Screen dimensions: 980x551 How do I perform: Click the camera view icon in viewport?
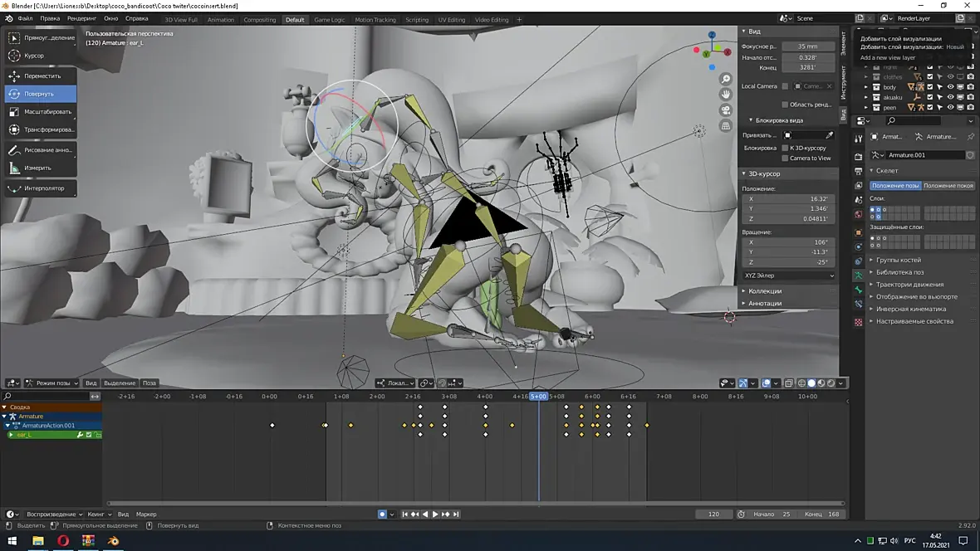tap(726, 110)
